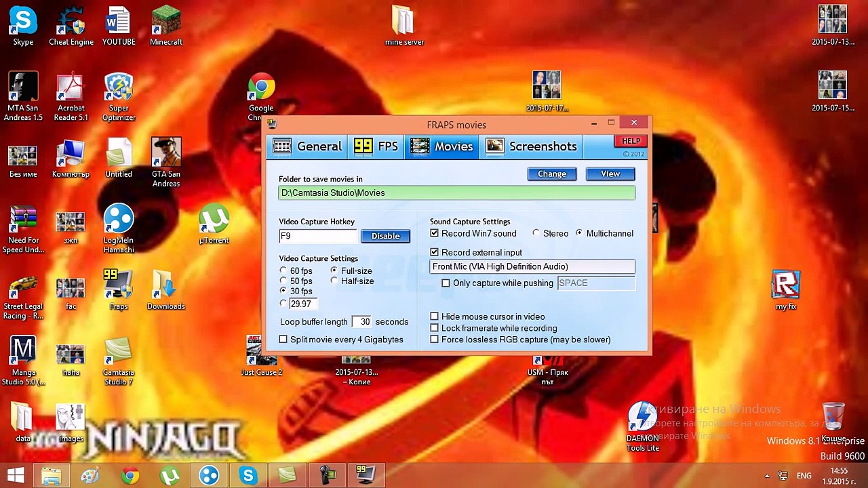Screen dimensions: 868x488
Task: Switch to the Screenshots tab
Action: coord(532,146)
